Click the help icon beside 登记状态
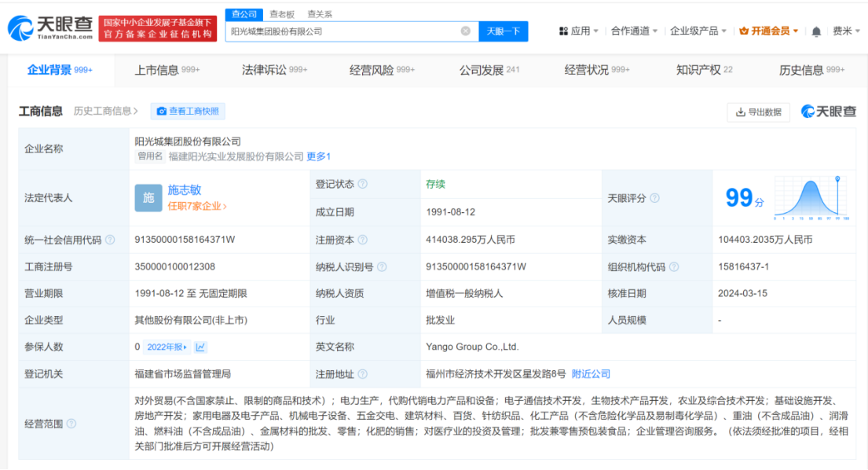The width and height of the screenshot is (868, 470). pos(363,184)
